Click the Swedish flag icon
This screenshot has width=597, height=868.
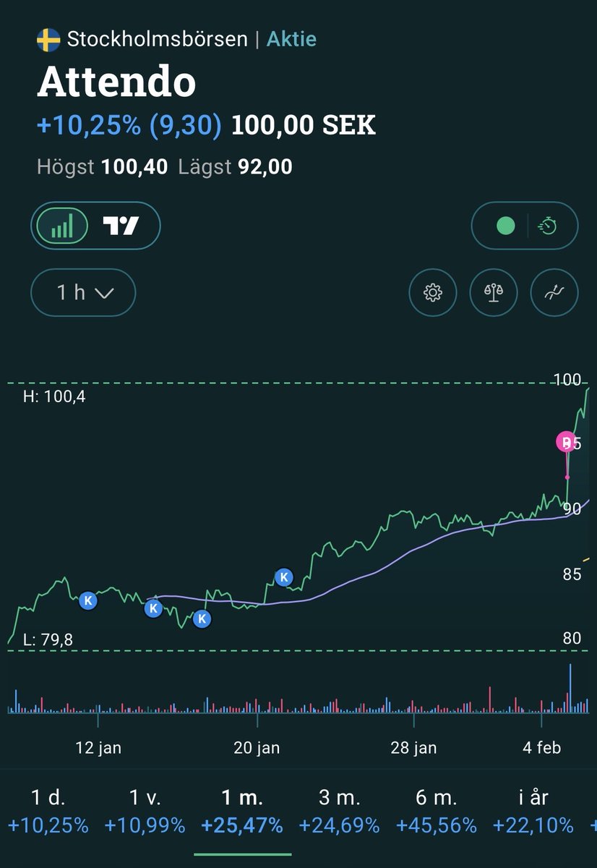(x=48, y=40)
